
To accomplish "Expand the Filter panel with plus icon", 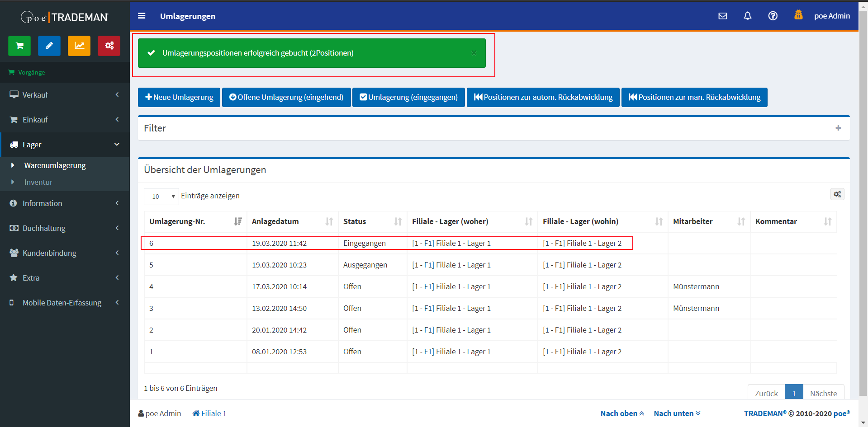I will pyautogui.click(x=838, y=128).
